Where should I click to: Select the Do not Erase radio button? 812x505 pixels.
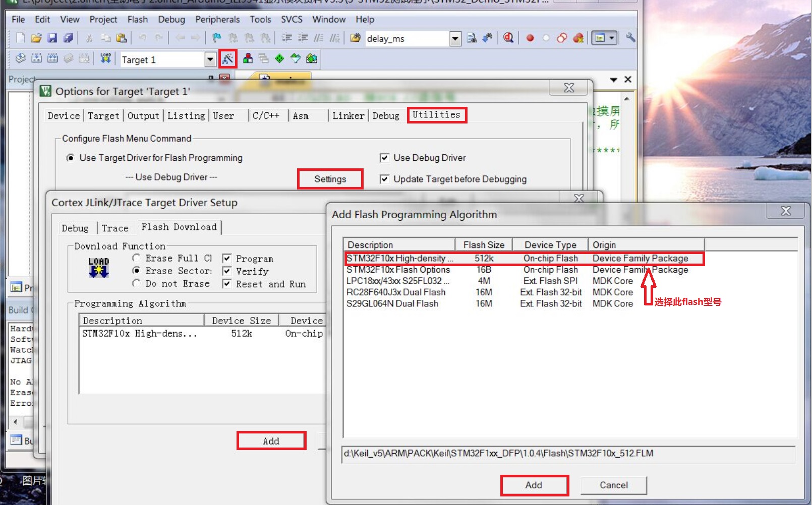pyautogui.click(x=136, y=284)
